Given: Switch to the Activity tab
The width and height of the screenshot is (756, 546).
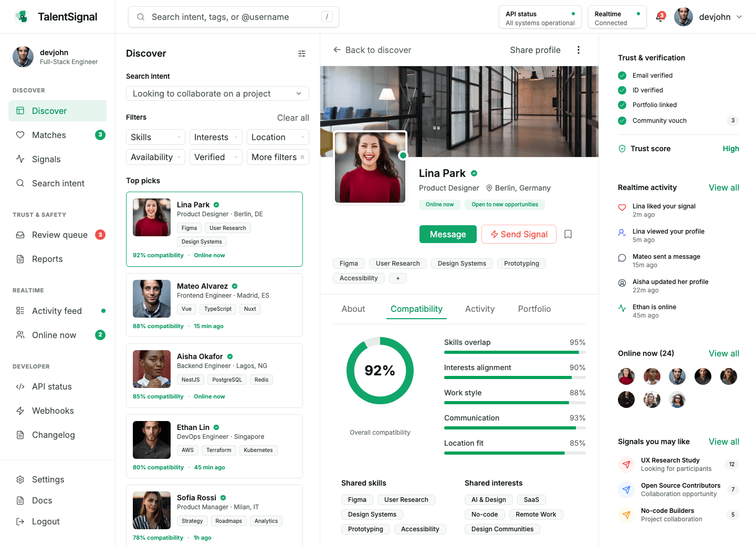Looking at the screenshot, I should pos(480,309).
